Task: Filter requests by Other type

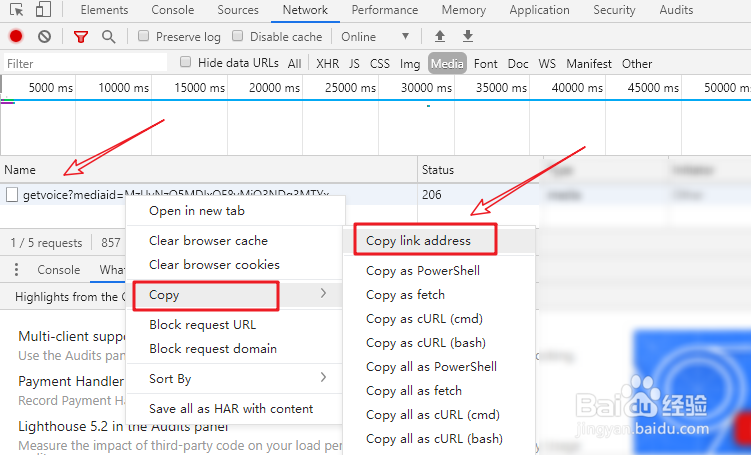Action: tap(637, 64)
